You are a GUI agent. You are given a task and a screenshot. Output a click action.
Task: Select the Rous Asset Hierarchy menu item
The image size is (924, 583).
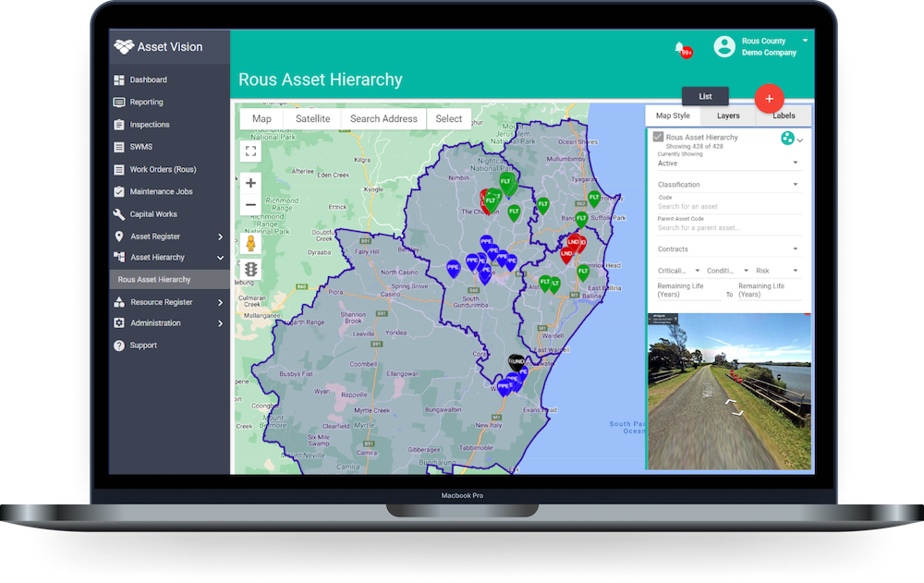click(x=170, y=279)
